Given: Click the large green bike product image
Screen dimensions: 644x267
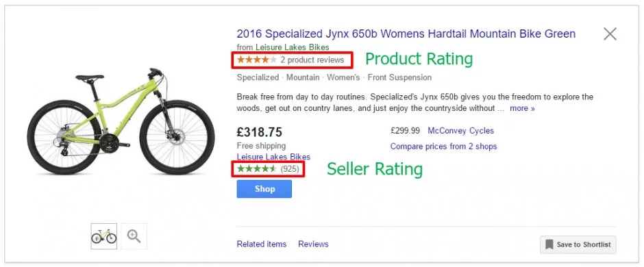Looking at the screenshot, I should click(121, 122).
